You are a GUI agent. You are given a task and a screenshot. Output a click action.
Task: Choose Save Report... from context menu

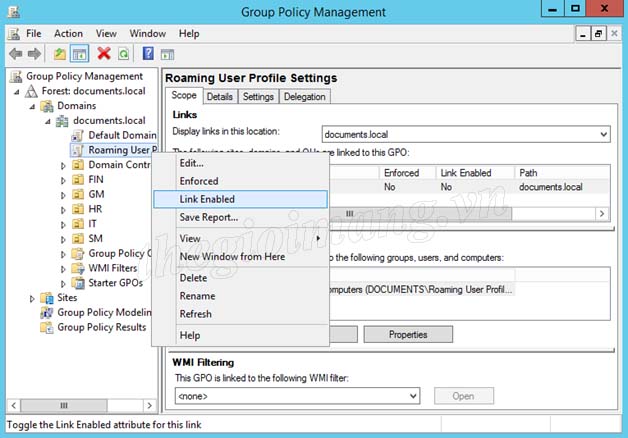click(x=240, y=217)
